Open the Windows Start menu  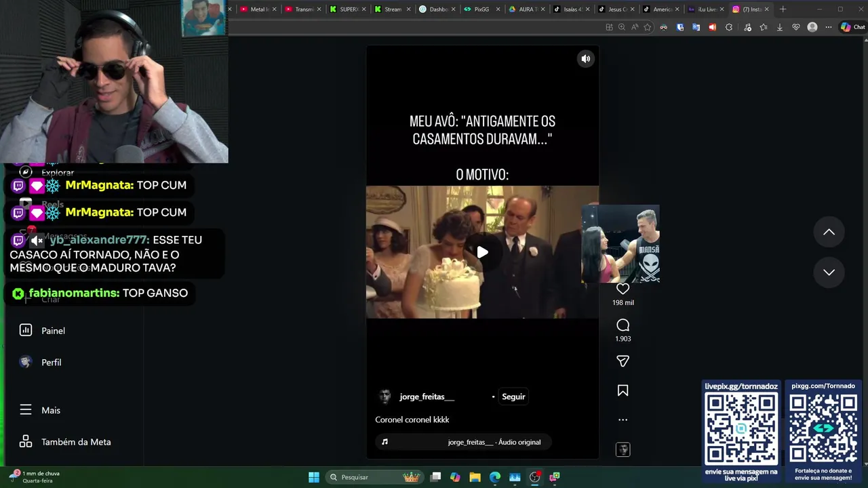click(314, 477)
